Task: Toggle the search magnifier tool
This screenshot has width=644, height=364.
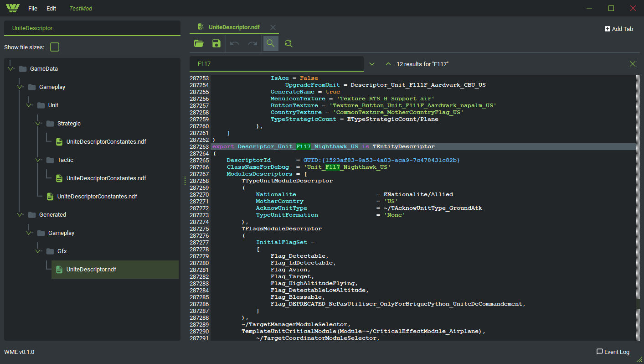Action: [x=271, y=43]
